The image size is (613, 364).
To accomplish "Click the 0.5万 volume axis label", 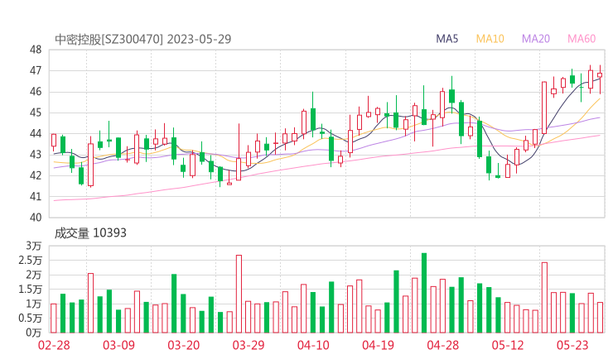I will click(x=30, y=318).
